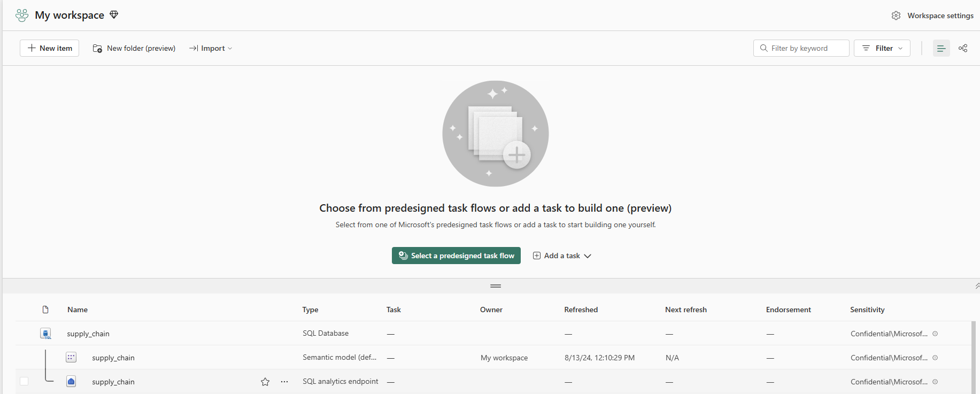Expand the Add a task dropdown
The image size is (980, 394).
pos(562,256)
